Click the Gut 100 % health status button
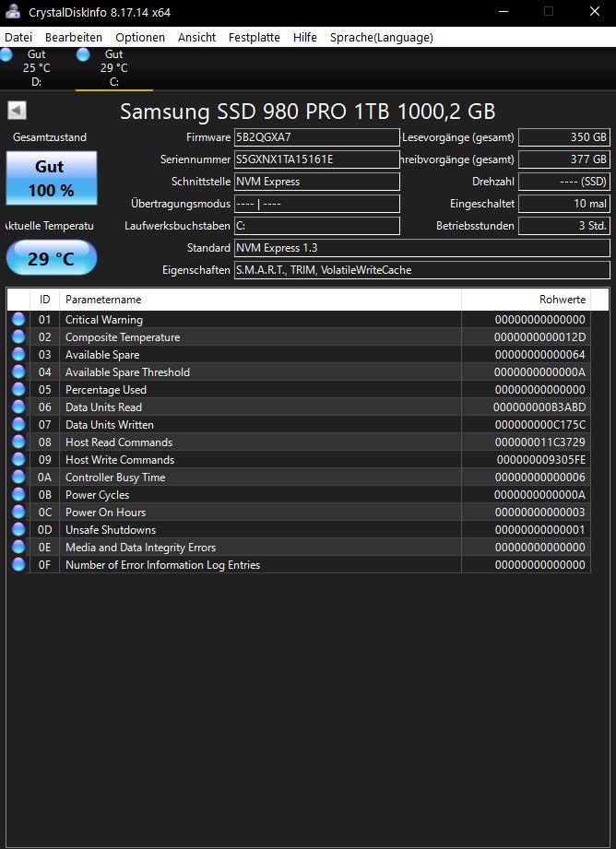This screenshot has height=849, width=616. coord(52,178)
